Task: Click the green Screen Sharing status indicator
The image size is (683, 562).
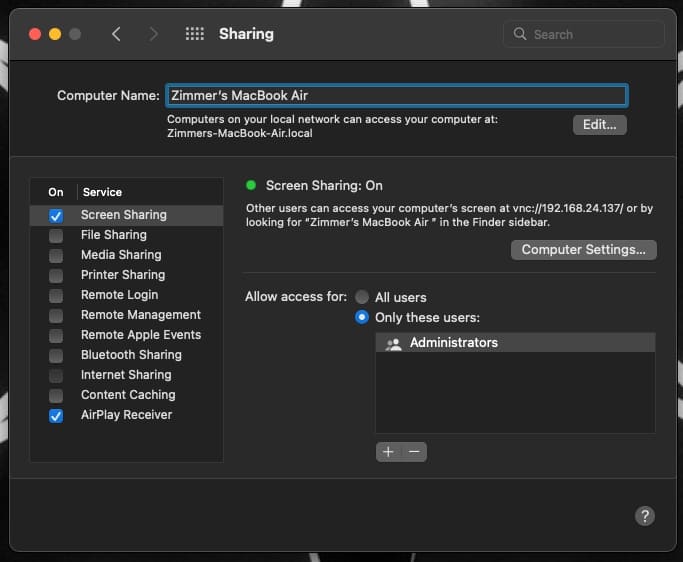Action: point(251,185)
